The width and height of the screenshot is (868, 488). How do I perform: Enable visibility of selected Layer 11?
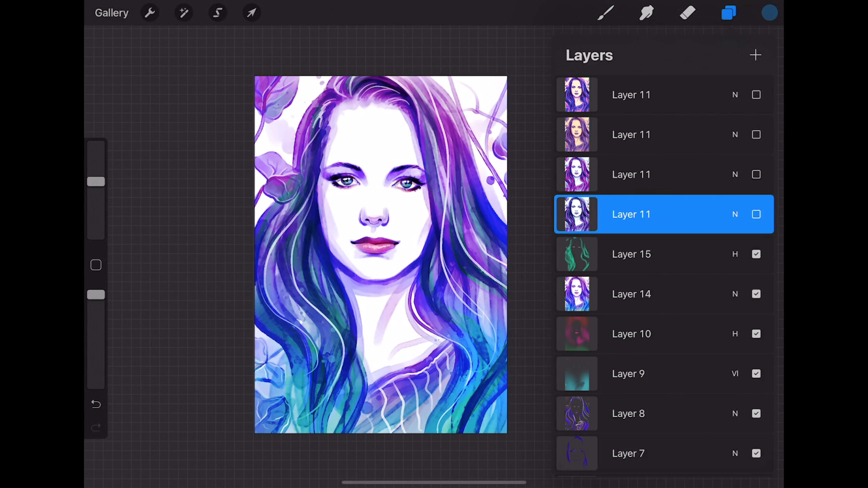tap(756, 214)
